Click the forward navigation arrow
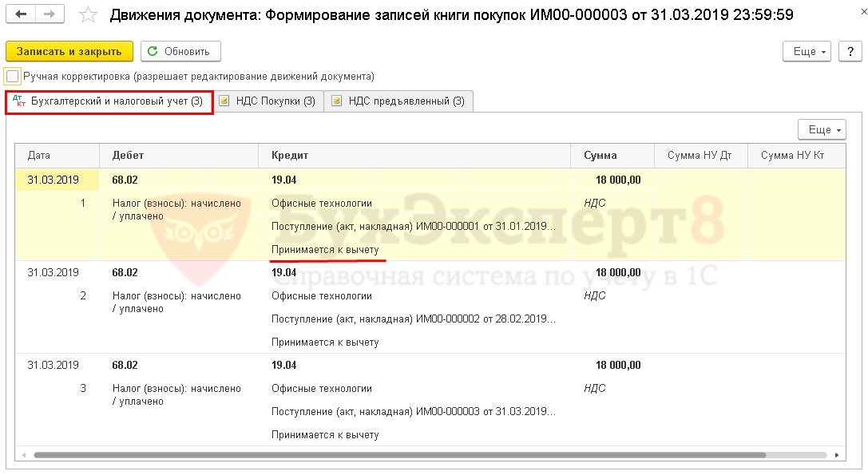This screenshot has width=868, height=475. (x=50, y=15)
